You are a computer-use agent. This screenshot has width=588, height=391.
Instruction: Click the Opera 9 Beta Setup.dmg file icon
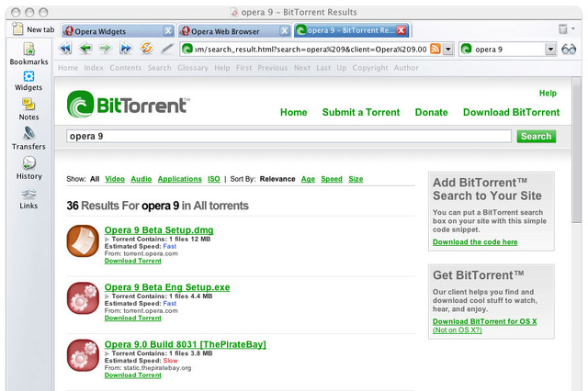(x=83, y=240)
